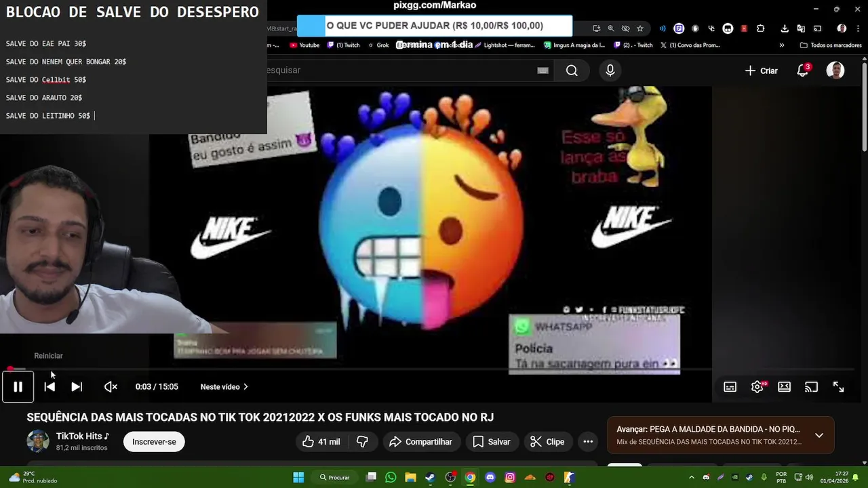Open player settings gear

[x=757, y=387]
